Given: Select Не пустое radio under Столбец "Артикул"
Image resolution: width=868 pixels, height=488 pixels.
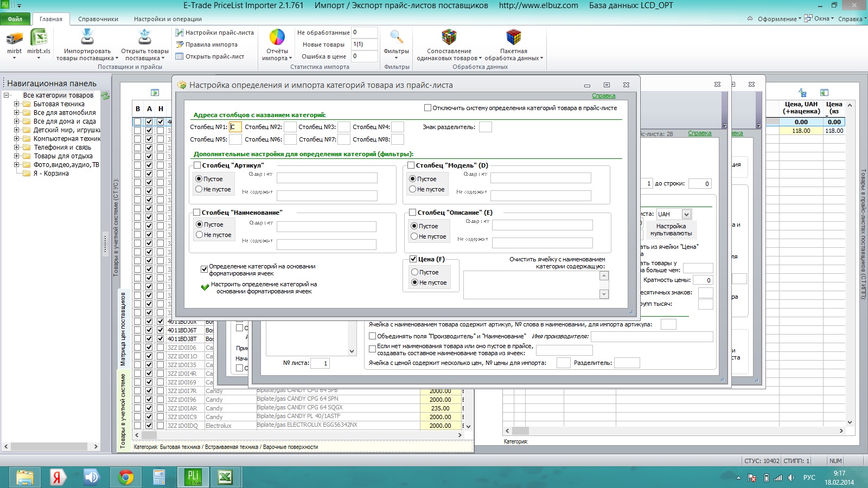Looking at the screenshot, I should pos(199,189).
